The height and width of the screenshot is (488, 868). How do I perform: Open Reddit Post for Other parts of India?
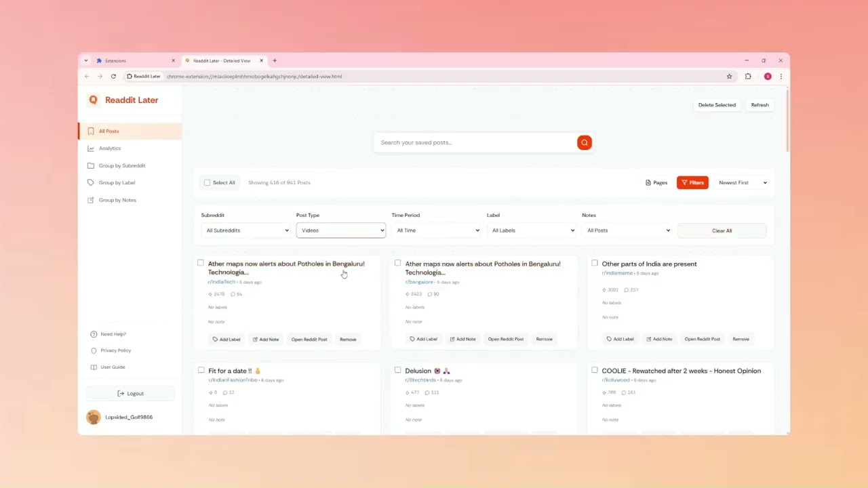703,339
